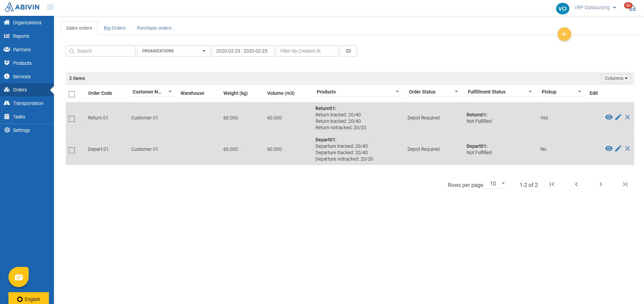Switch to Purchase orders tab

[x=154, y=28]
